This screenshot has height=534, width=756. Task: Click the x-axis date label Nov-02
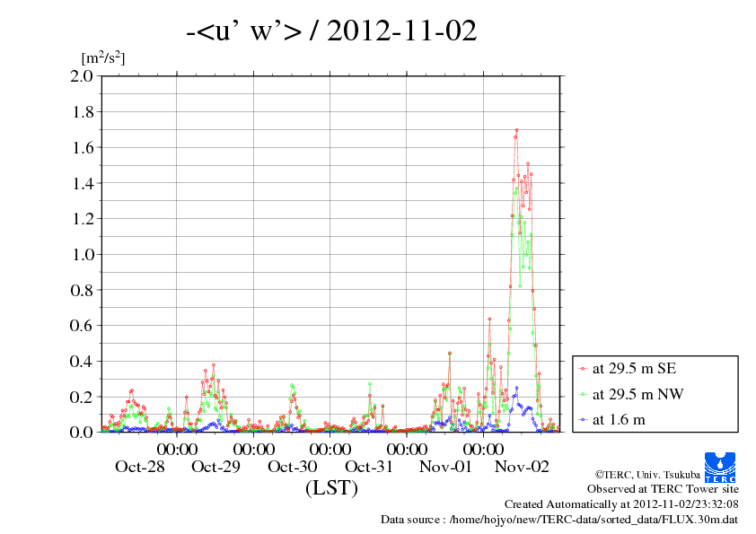522,467
